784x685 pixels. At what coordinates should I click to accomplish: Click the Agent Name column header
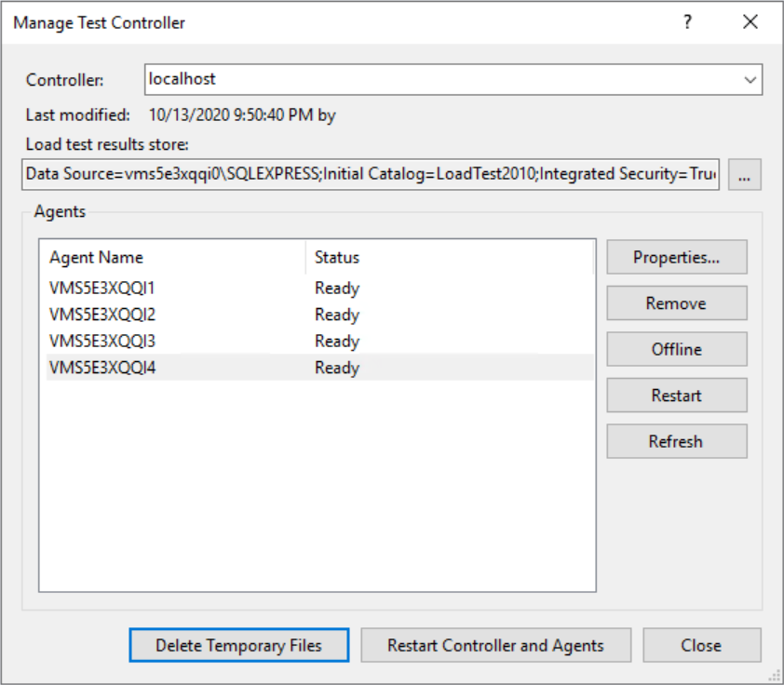pyautogui.click(x=173, y=257)
